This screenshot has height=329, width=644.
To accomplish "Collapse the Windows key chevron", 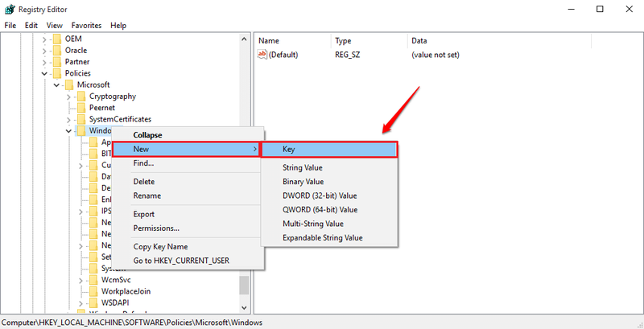I will (x=68, y=131).
